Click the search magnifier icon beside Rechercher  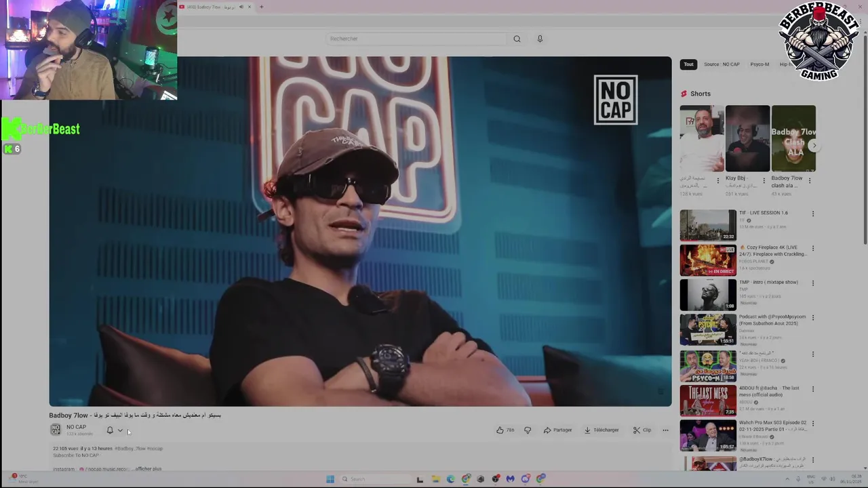[517, 39]
